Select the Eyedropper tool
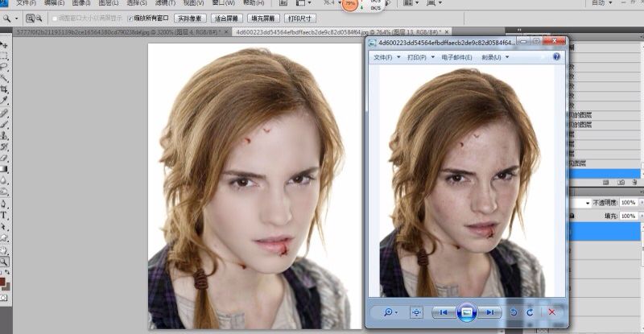The width and height of the screenshot is (644, 334). 4,100
